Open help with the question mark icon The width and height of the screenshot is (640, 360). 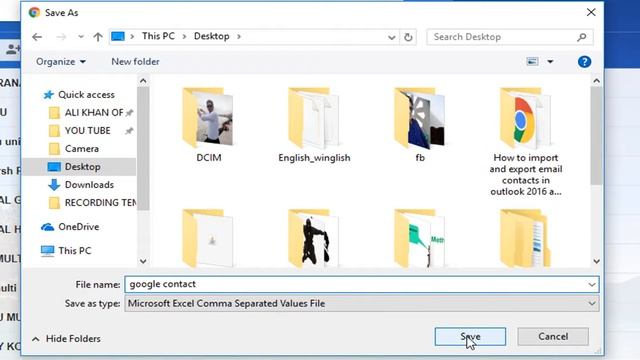[x=584, y=62]
